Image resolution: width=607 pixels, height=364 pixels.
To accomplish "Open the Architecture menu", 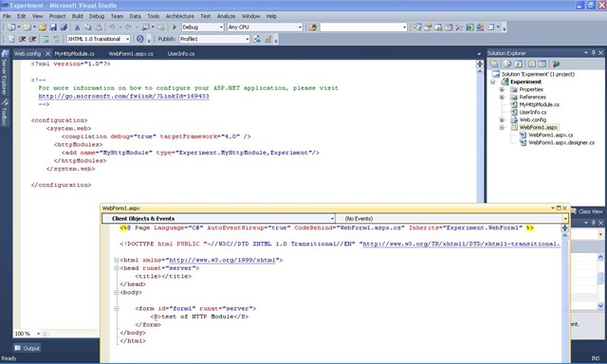I will [x=179, y=16].
